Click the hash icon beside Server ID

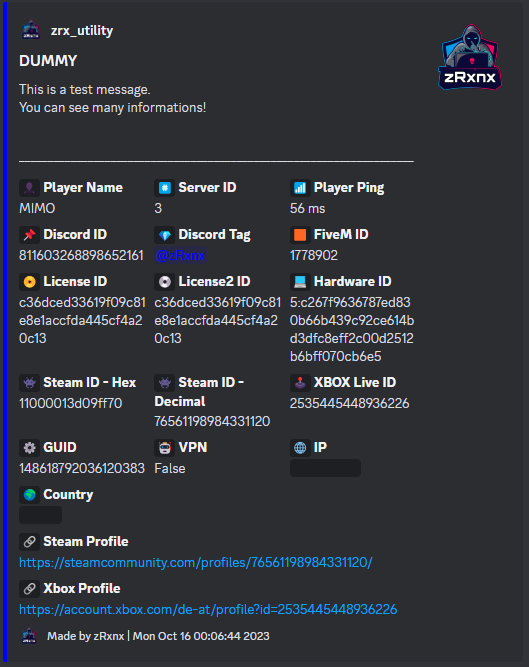[165, 188]
